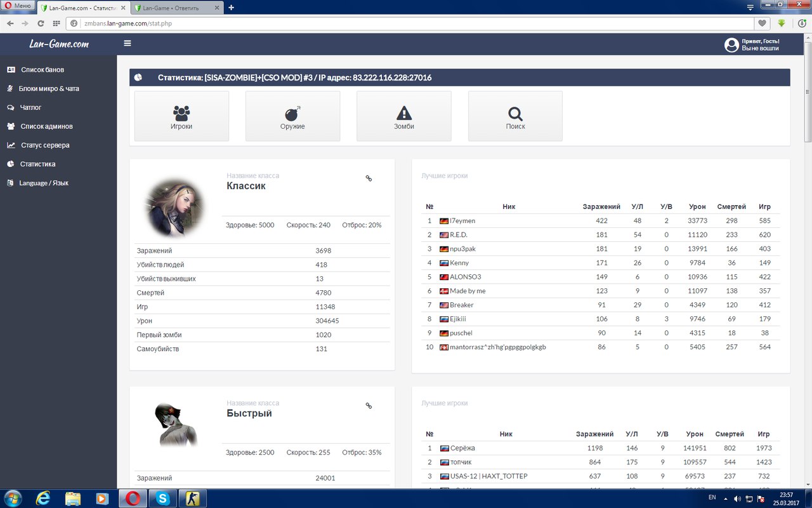Open a new browser tab with plus

(x=231, y=8)
